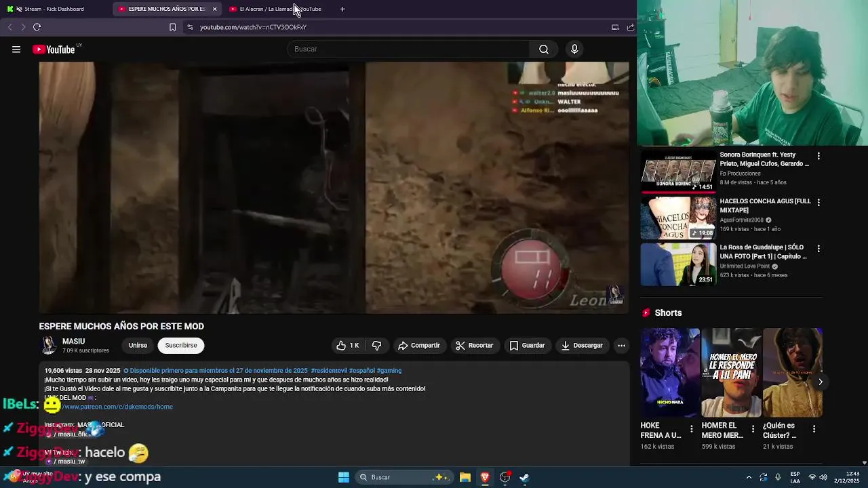
Task: Open options for HOKE FRENA short
Action: (x=691, y=429)
